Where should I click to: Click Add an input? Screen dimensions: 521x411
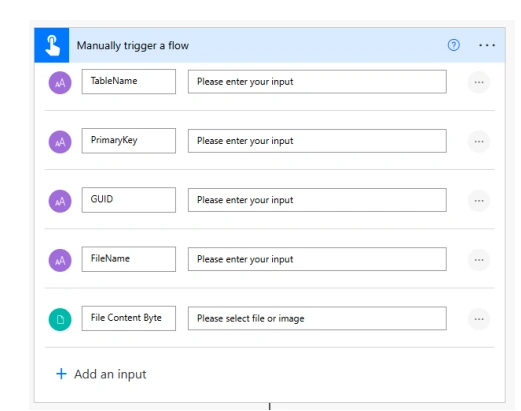pyautogui.click(x=101, y=374)
